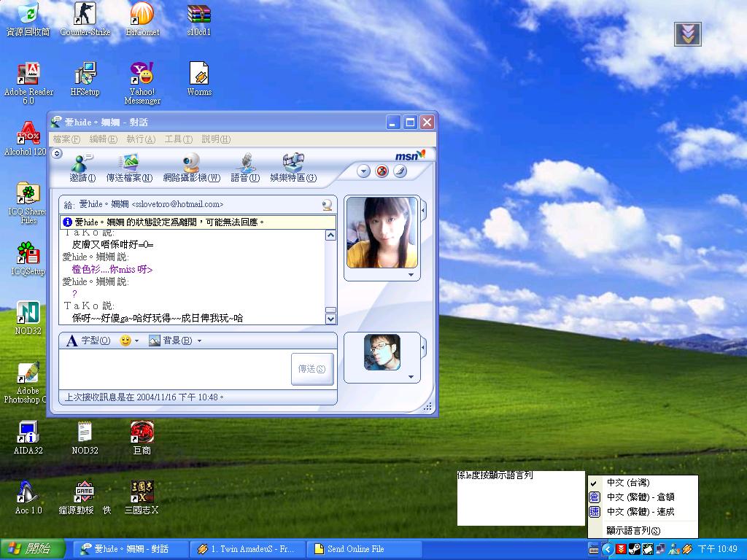
Task: Open the 字型 font button
Action: coord(88,341)
